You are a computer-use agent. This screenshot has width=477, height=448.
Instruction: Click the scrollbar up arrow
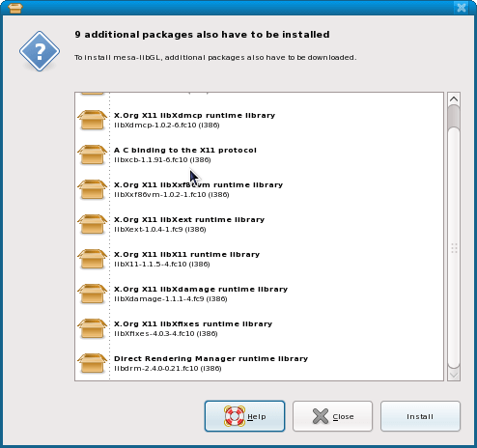coord(454,99)
